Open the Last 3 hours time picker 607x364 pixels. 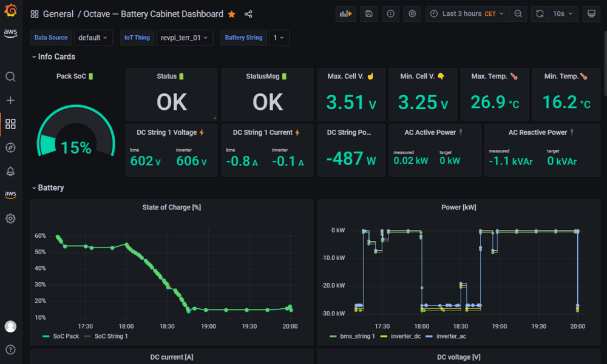pyautogui.click(x=466, y=13)
